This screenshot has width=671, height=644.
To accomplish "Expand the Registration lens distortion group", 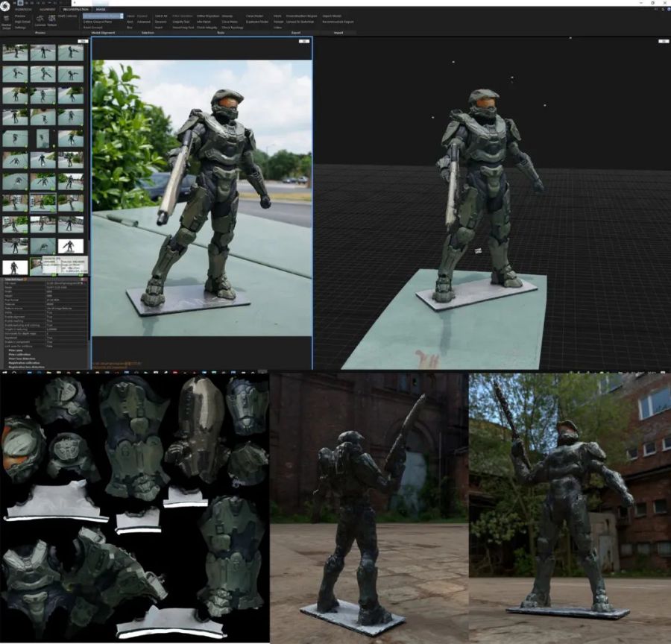I will pyautogui.click(x=27, y=367).
